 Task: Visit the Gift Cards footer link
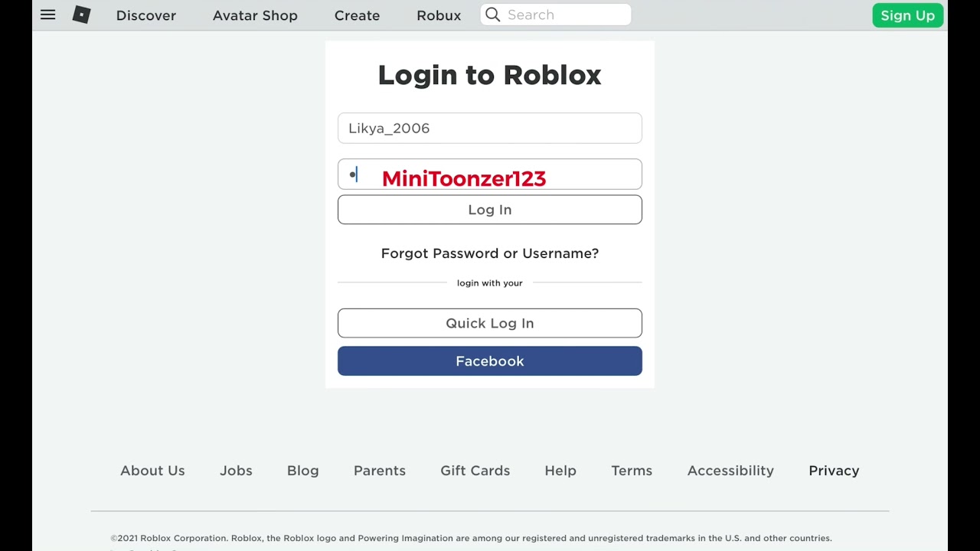click(x=475, y=471)
